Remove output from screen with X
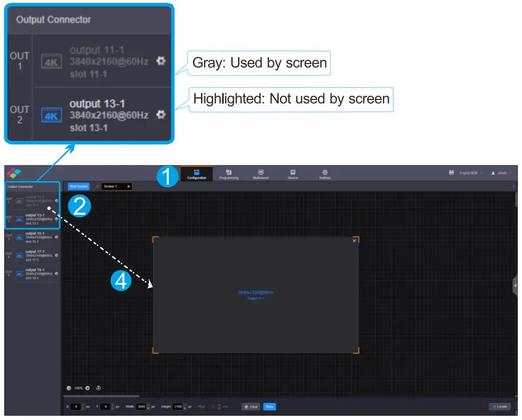 [354, 241]
